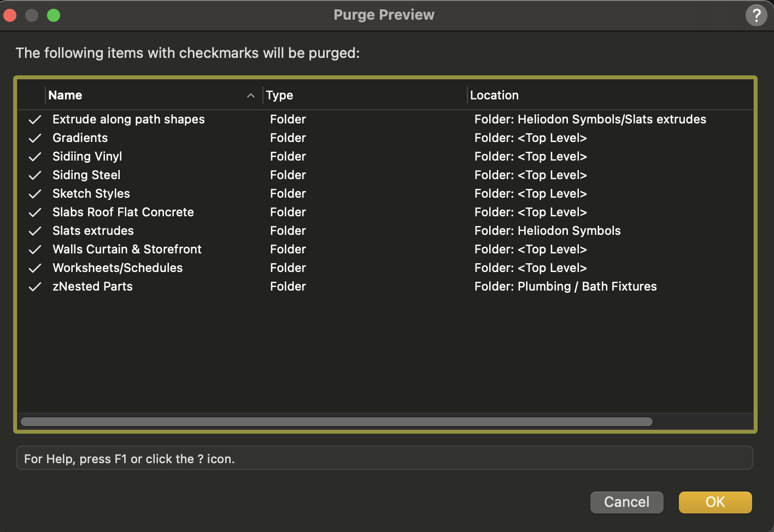The height and width of the screenshot is (532, 774).
Task: Toggle the checkmark for Sidiing Vinyl
Action: click(x=34, y=156)
